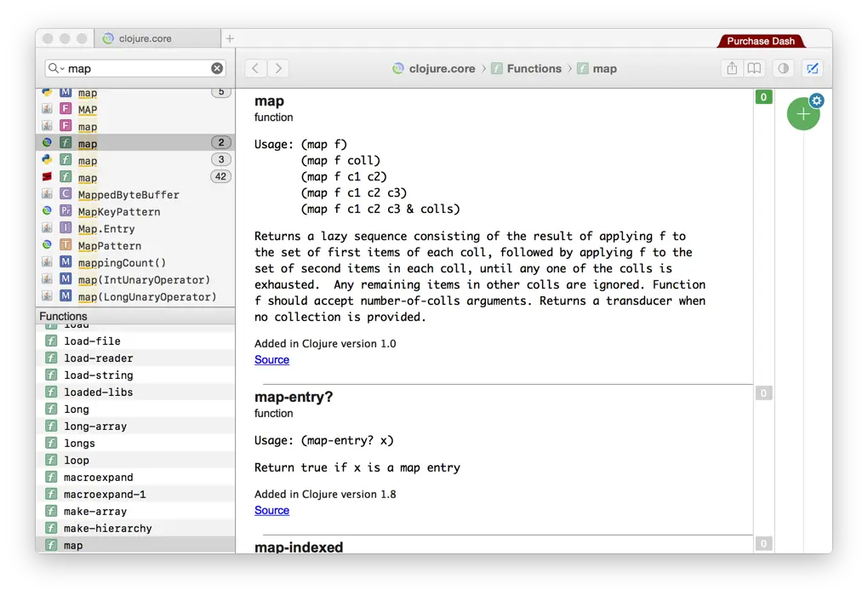The height and width of the screenshot is (596, 868).
Task: Select map at bottom of Functions list
Action: [135, 545]
